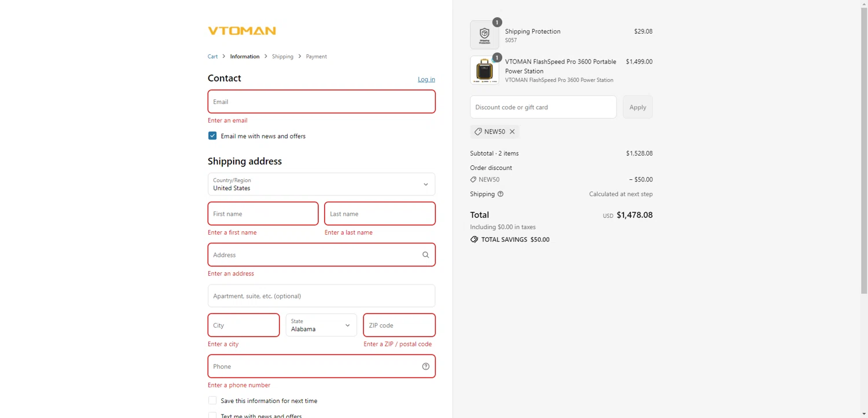Check Save this information for next time

coord(212,401)
